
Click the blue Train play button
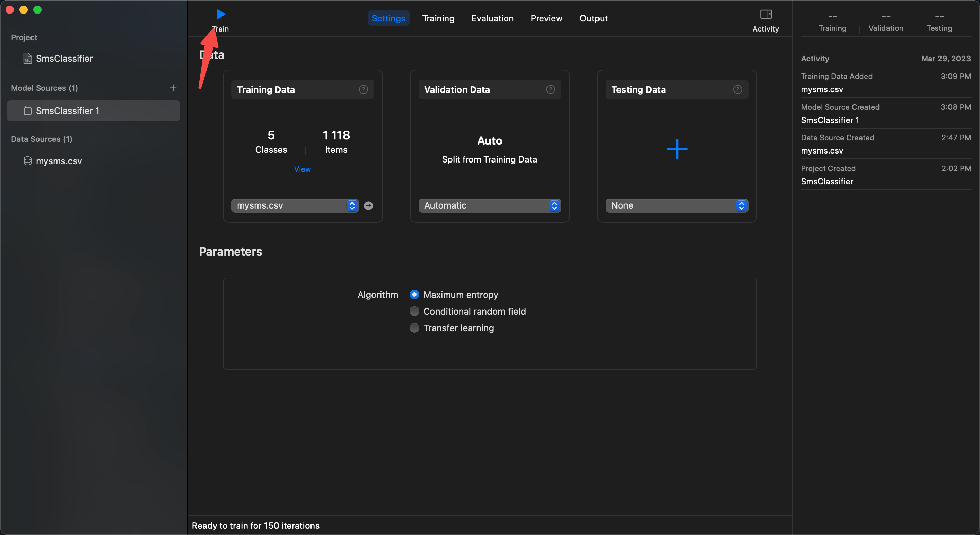coord(220,15)
